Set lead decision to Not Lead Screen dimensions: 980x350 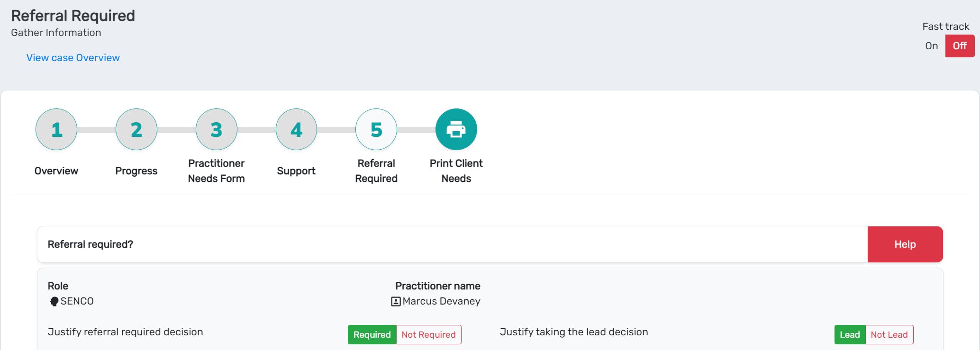(889, 334)
